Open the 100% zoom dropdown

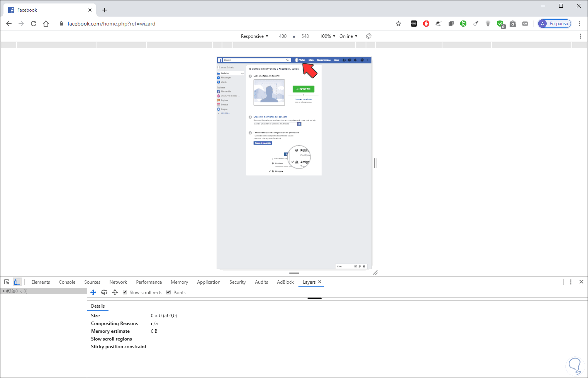(x=327, y=36)
